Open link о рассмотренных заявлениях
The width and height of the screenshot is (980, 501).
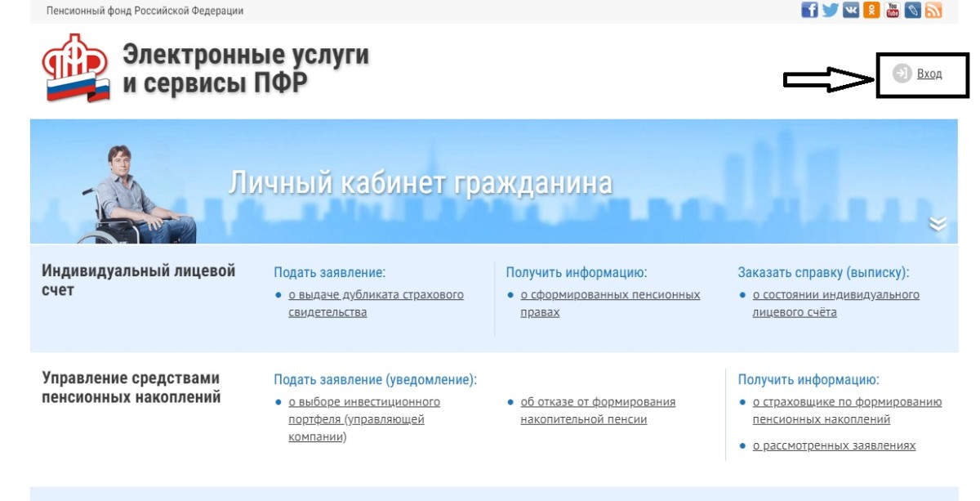point(834,445)
